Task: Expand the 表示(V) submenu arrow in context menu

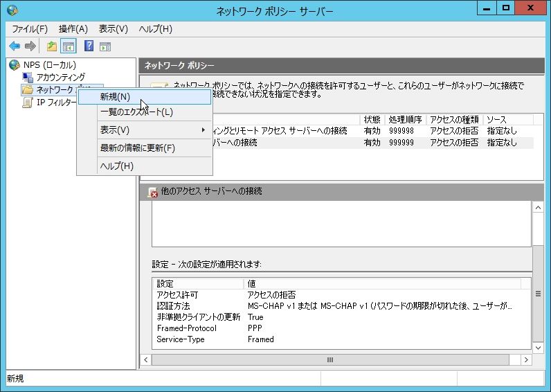Action: [203, 130]
